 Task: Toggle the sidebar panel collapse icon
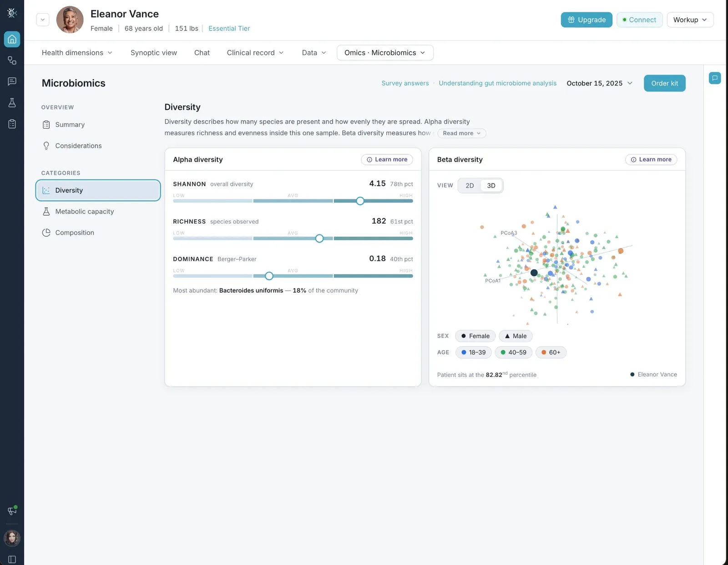point(12,560)
